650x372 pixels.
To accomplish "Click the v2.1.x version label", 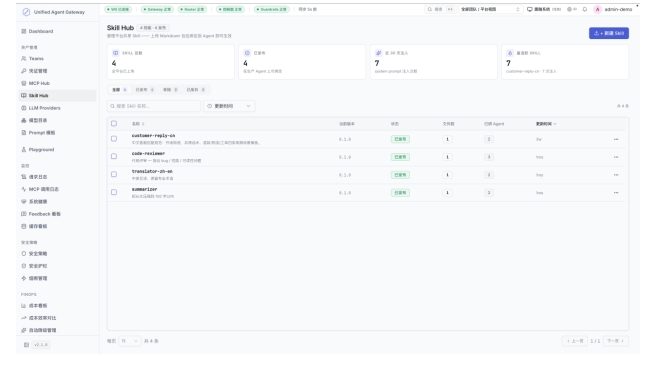I will pos(41,345).
